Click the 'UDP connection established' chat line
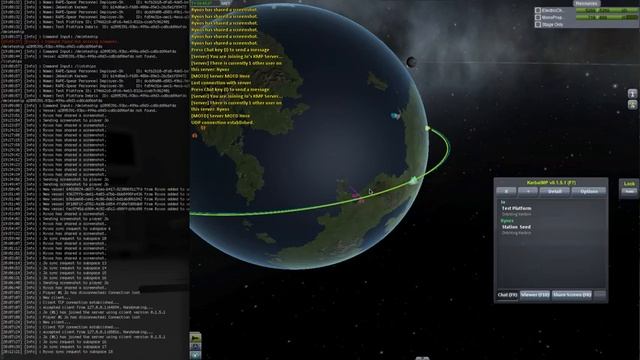This screenshot has height=360, width=640. pos(222,122)
